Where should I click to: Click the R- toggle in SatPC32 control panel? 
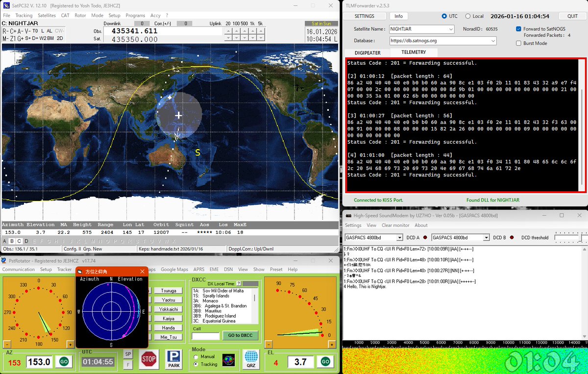pos(5,30)
